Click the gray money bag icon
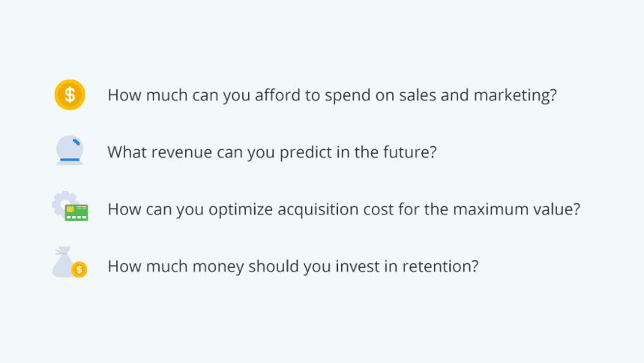The width and height of the screenshot is (644, 363). coord(64,262)
